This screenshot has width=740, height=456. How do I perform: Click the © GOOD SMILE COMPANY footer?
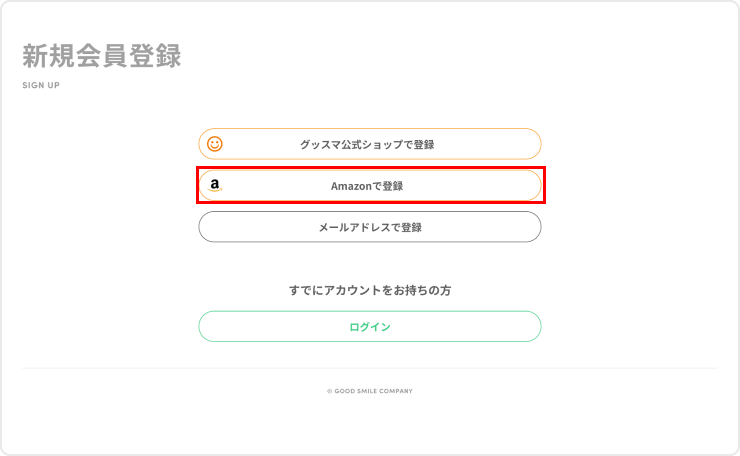[369, 391]
